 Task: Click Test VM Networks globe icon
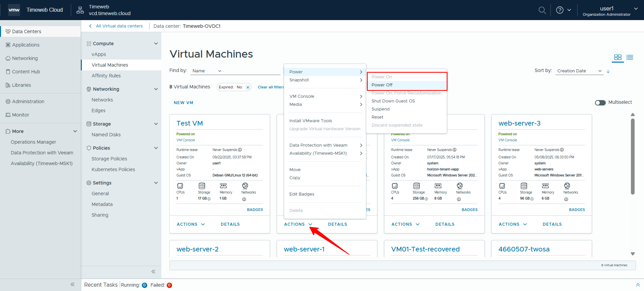click(245, 186)
